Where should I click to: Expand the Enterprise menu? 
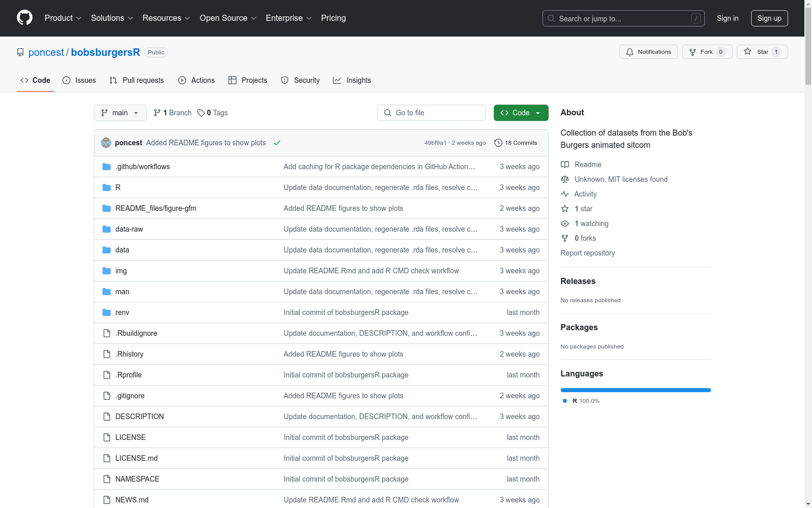tap(289, 18)
